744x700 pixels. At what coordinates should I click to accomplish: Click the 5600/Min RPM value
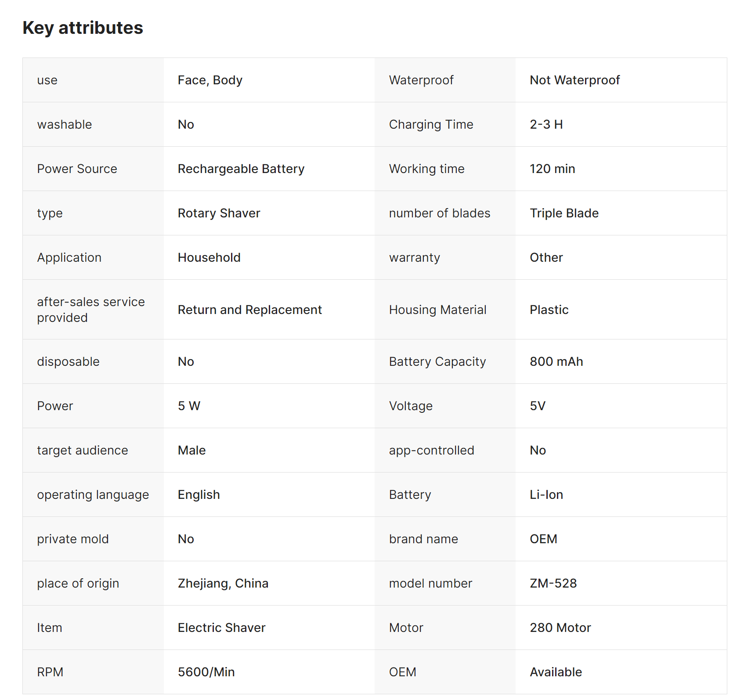click(x=206, y=672)
